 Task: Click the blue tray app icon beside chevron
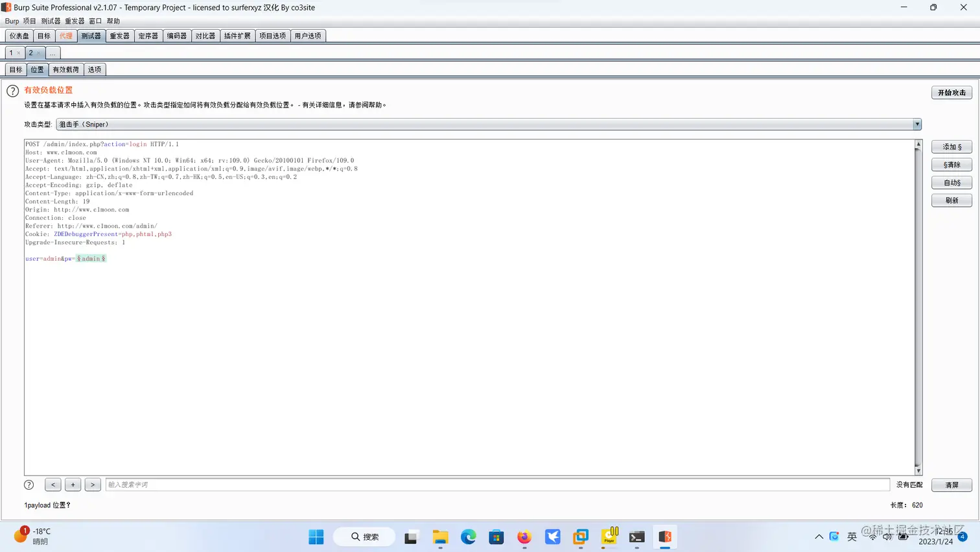pyautogui.click(x=834, y=536)
